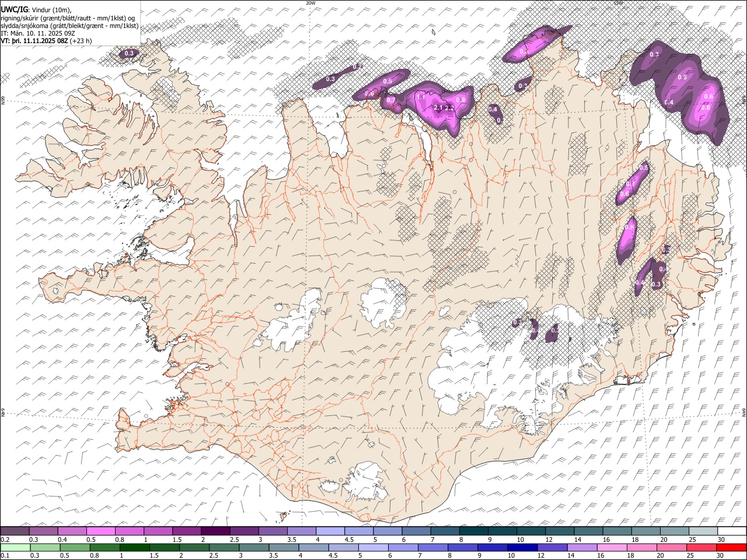Click the bright pink 0.5 snow legend swatch

point(101,531)
